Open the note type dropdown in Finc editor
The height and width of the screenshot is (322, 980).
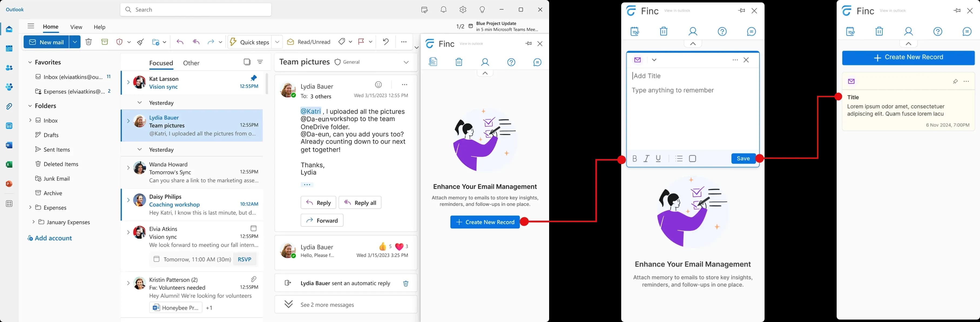(x=654, y=60)
